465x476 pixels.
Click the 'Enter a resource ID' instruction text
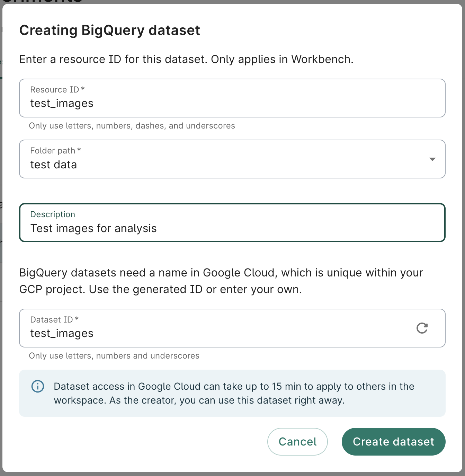[186, 60]
